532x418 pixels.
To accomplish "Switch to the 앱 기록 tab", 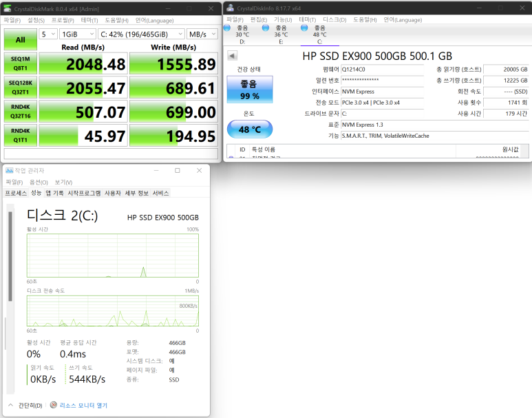I will (x=54, y=194).
